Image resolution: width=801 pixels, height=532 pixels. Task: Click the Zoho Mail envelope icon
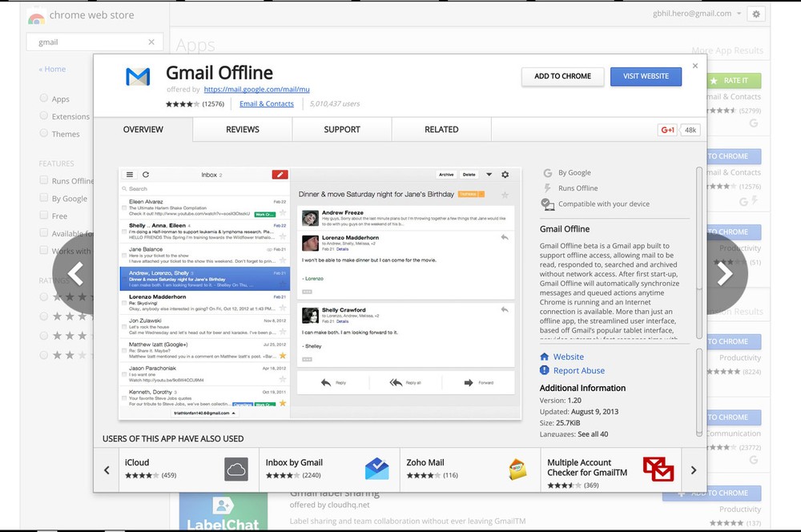[517, 469]
